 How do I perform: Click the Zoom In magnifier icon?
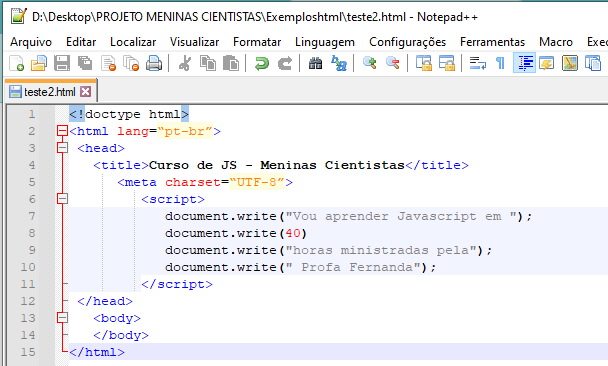point(370,63)
